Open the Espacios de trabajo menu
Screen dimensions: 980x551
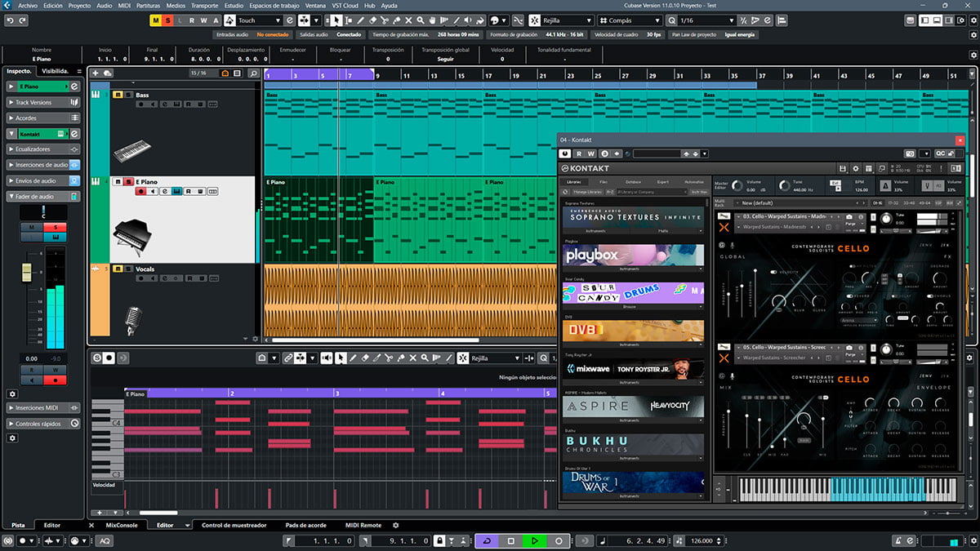[x=274, y=5]
